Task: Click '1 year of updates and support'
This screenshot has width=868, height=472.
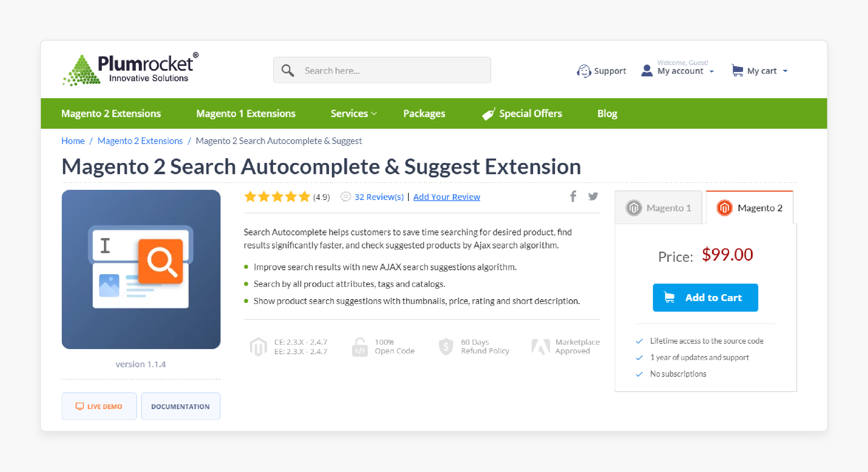Action: pyautogui.click(x=699, y=357)
